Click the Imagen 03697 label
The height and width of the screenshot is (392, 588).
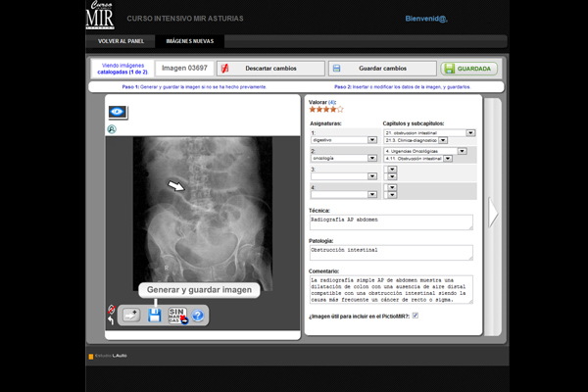(184, 69)
